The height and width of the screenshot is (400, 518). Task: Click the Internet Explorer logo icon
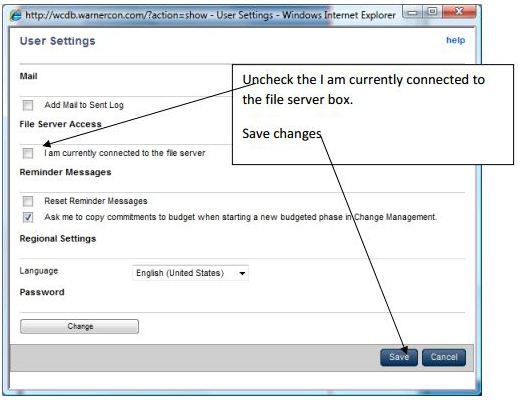click(x=15, y=15)
